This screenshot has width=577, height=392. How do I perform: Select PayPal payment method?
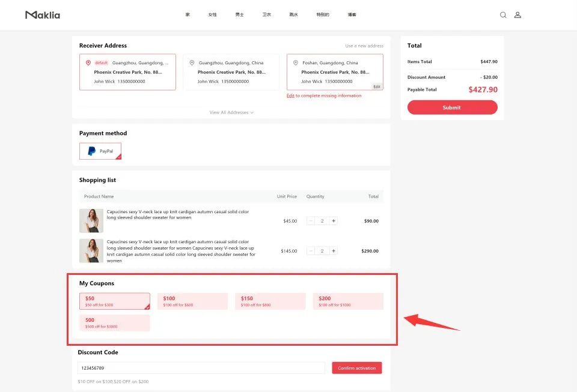(x=100, y=151)
